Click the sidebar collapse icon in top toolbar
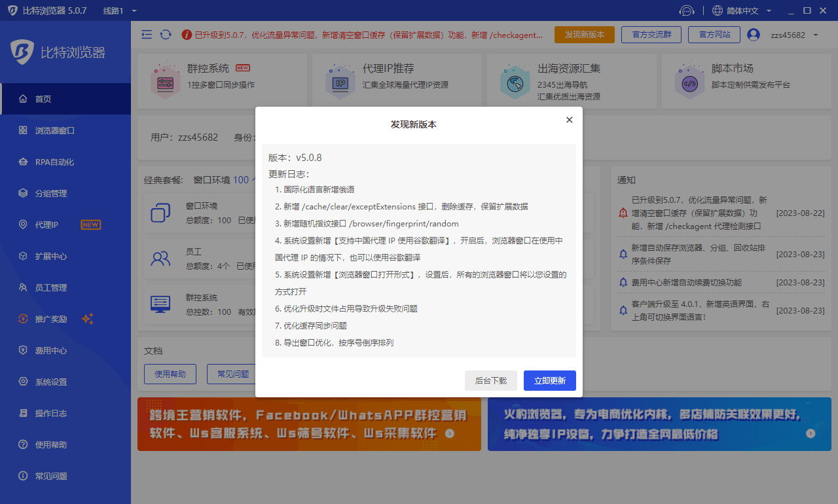The width and height of the screenshot is (838, 504). [147, 35]
